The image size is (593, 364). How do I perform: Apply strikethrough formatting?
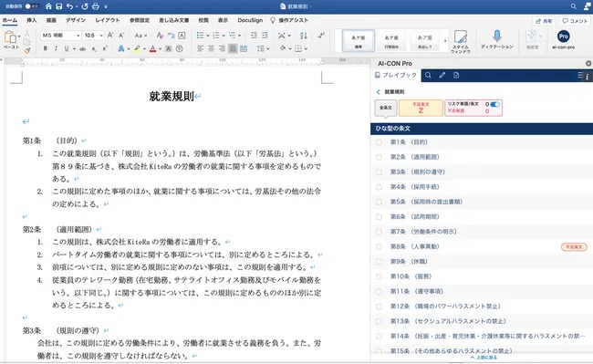point(82,48)
